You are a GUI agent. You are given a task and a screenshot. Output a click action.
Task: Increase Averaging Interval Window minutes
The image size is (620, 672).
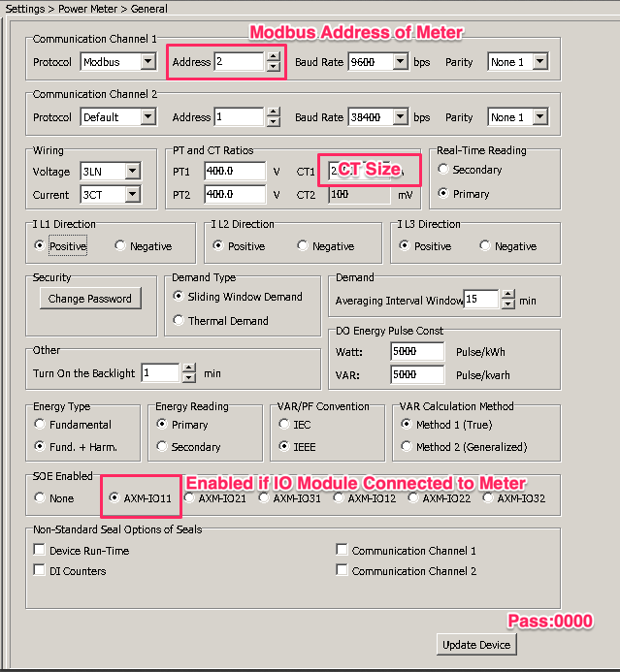(508, 294)
